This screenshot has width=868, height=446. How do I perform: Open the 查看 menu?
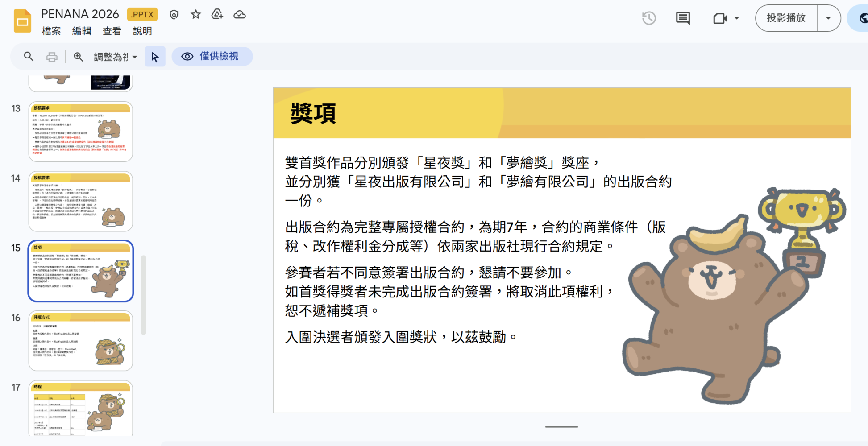click(x=112, y=31)
